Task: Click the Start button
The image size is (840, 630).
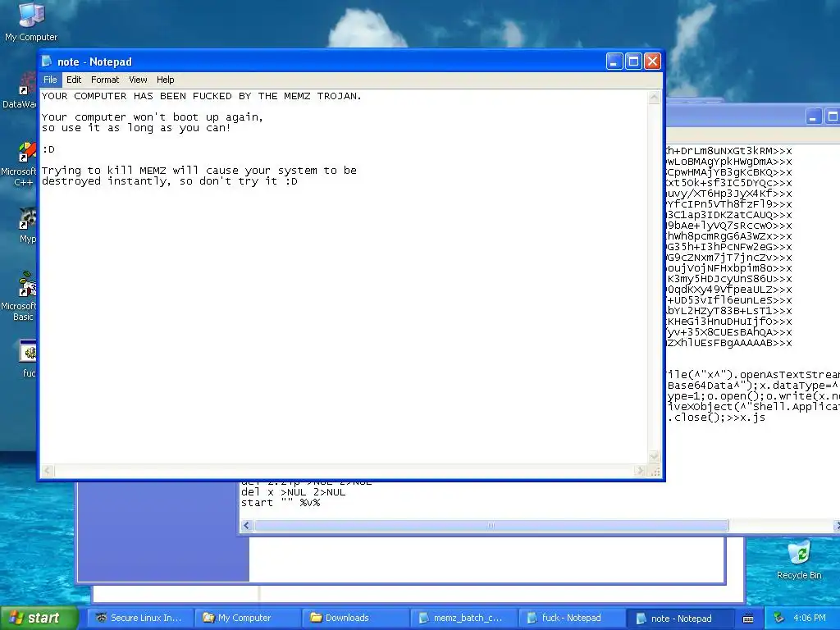Action: coord(39,618)
